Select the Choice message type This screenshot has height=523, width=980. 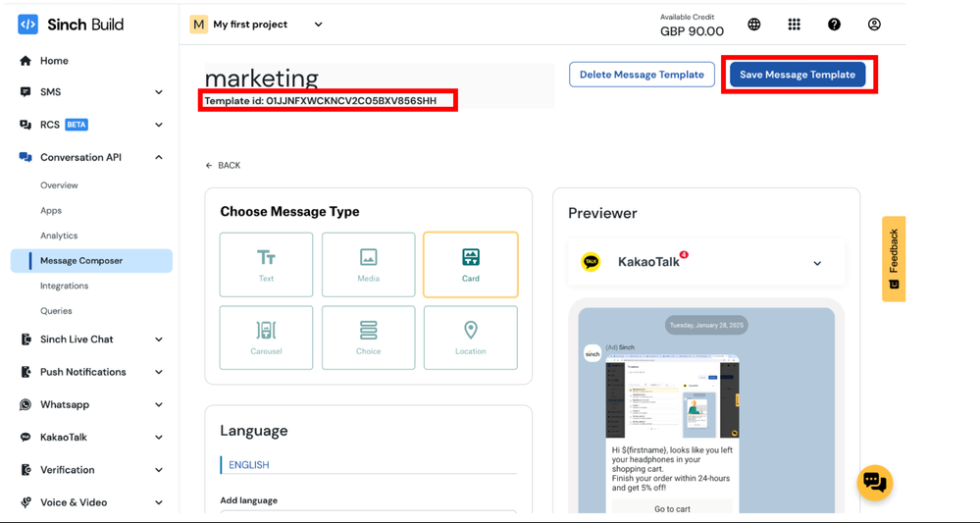pos(368,338)
